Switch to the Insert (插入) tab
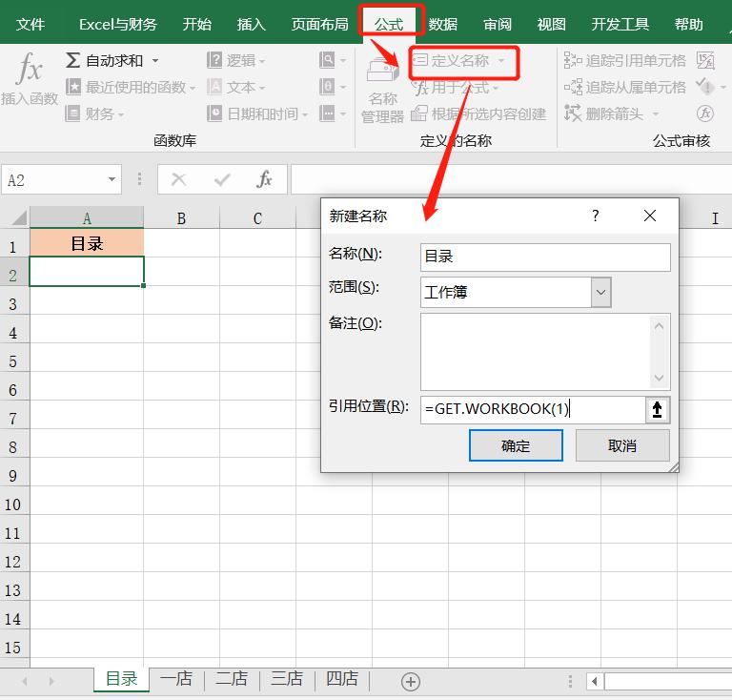Viewport: 732px width, 700px height. 252,24
